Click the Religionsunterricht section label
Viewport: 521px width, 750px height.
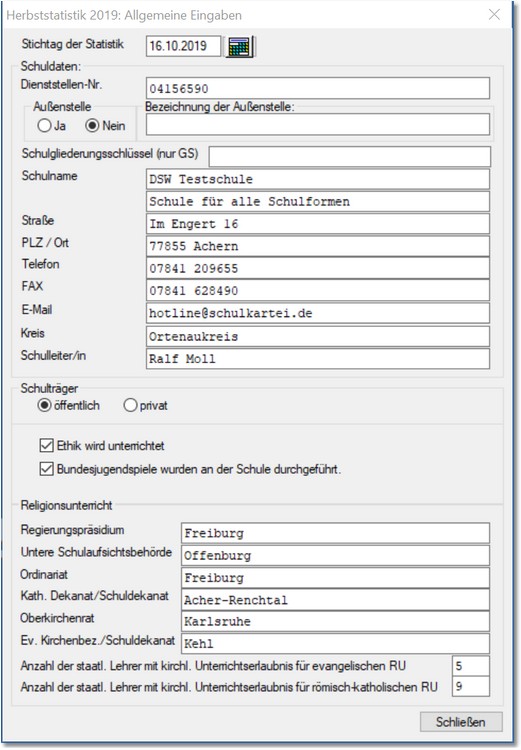(x=66, y=505)
